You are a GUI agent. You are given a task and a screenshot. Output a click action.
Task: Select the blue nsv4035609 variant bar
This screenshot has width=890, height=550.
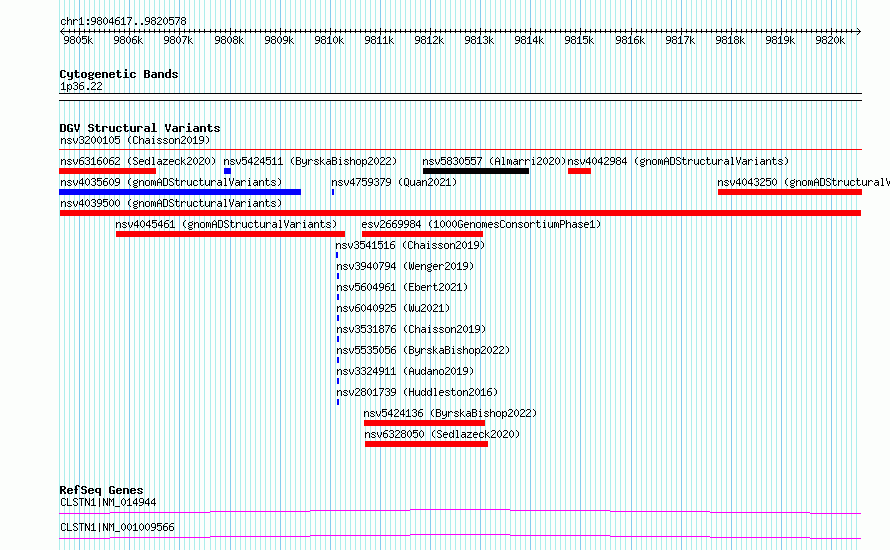(x=180, y=192)
